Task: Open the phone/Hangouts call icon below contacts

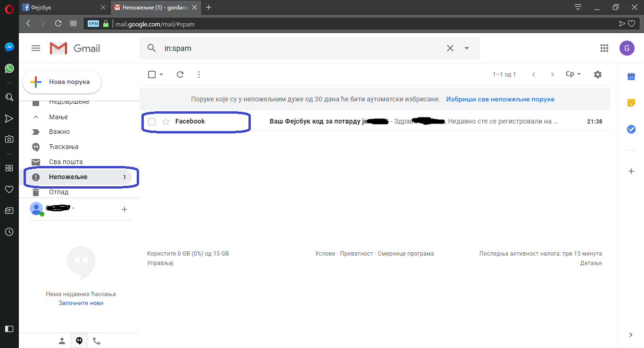Action: point(97,340)
